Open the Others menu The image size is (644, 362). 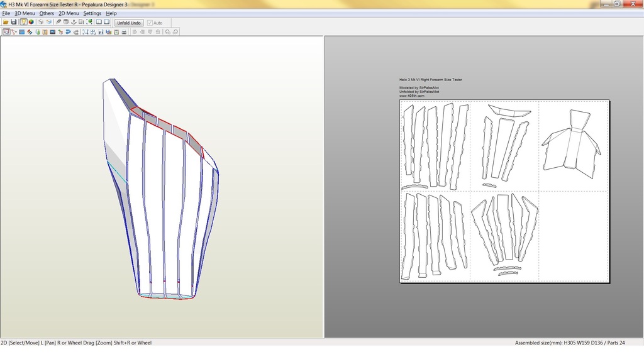pyautogui.click(x=47, y=13)
